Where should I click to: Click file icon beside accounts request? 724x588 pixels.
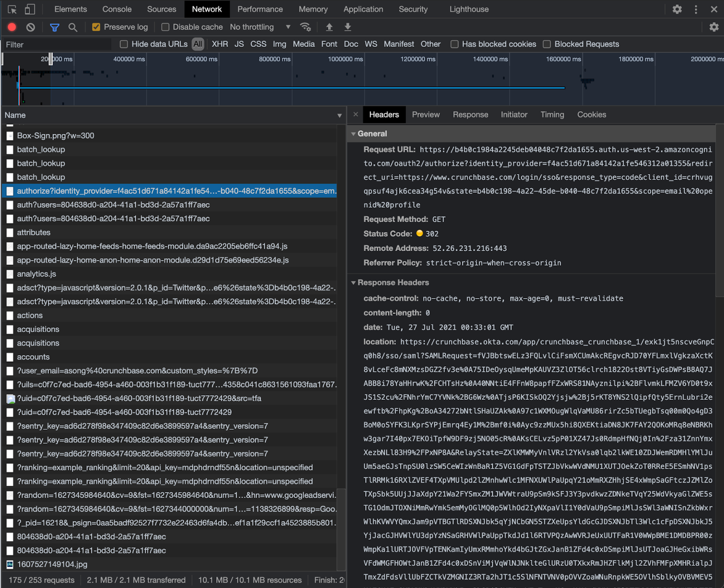coord(10,357)
